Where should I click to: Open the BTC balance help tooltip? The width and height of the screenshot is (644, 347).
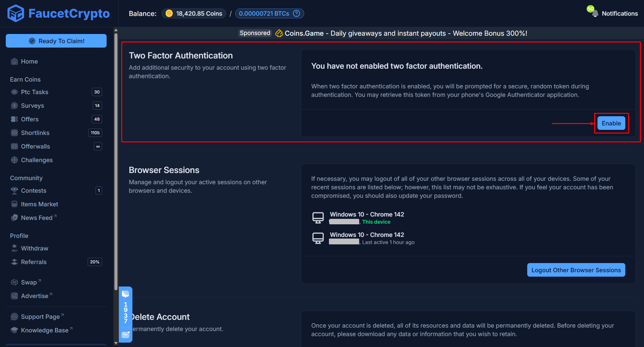click(296, 13)
